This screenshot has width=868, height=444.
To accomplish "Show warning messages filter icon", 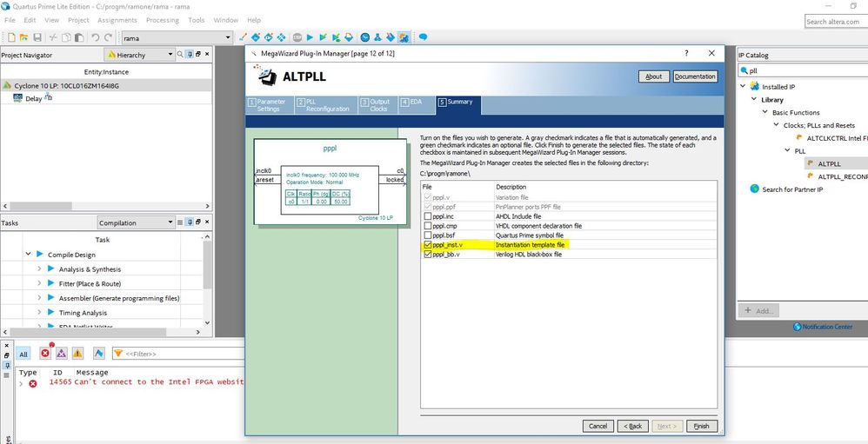I will tap(77, 353).
